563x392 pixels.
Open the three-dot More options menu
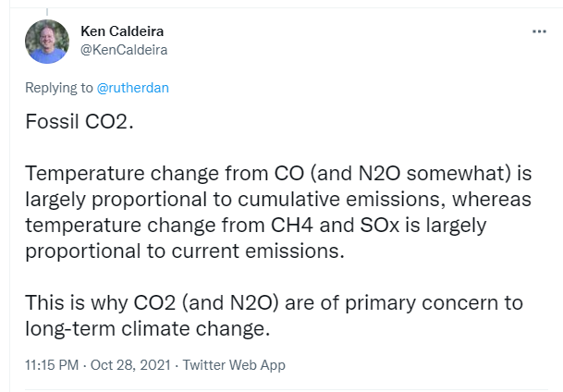[539, 31]
